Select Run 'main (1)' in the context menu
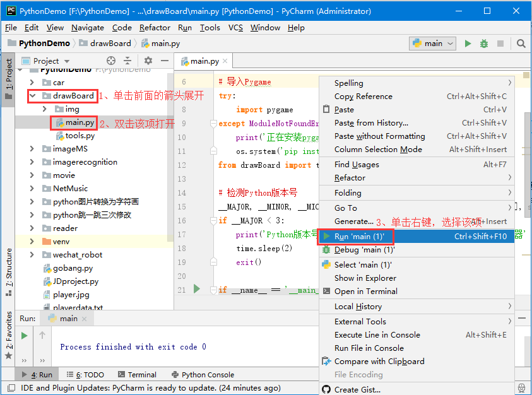 coord(358,237)
